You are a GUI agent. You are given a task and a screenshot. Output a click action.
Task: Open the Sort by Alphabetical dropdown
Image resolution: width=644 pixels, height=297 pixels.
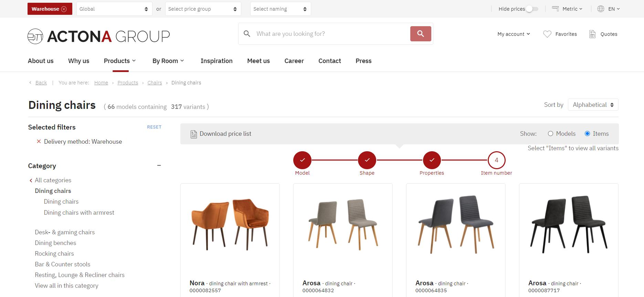tap(593, 105)
